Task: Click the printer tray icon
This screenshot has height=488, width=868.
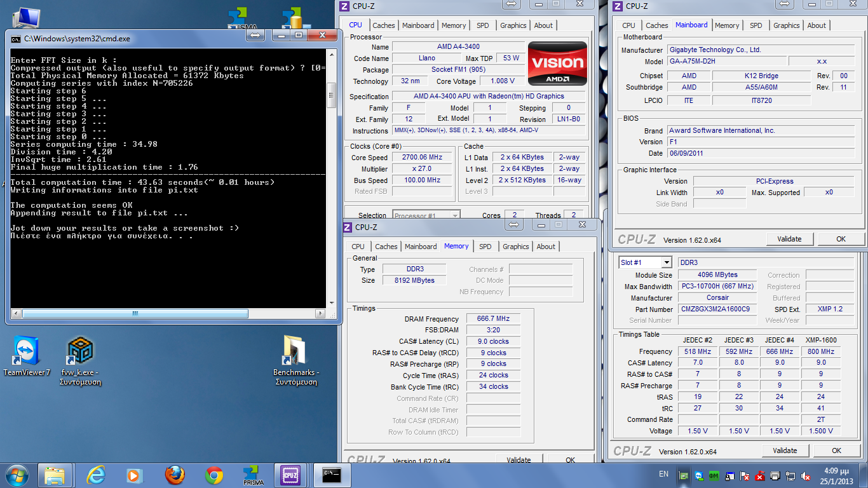Action: pyautogui.click(x=775, y=475)
